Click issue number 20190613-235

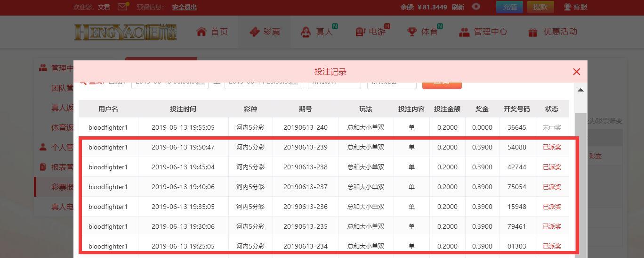click(x=306, y=226)
